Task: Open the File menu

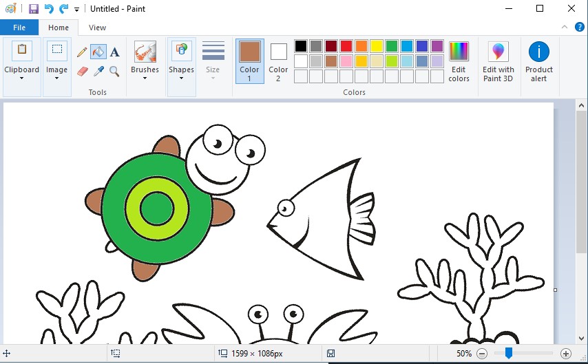Action: pos(19,28)
